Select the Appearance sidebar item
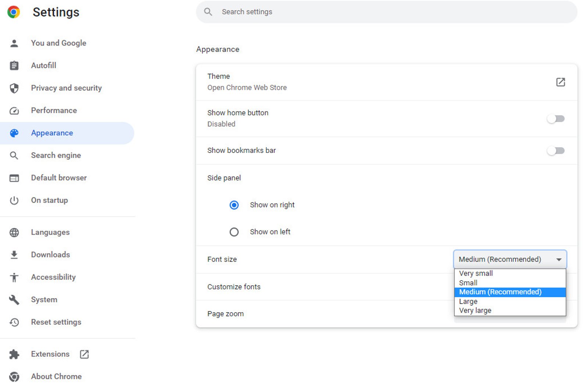 pyautogui.click(x=67, y=133)
